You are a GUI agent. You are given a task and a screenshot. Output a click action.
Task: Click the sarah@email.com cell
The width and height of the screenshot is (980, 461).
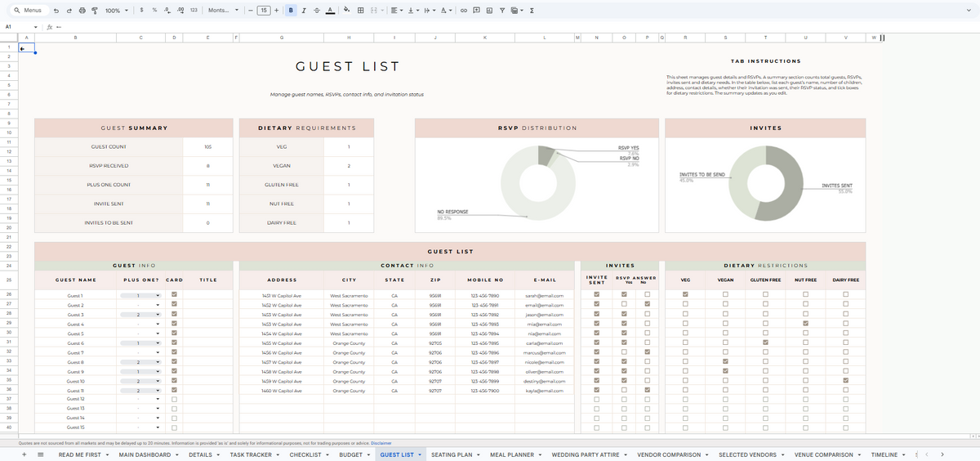(545, 295)
